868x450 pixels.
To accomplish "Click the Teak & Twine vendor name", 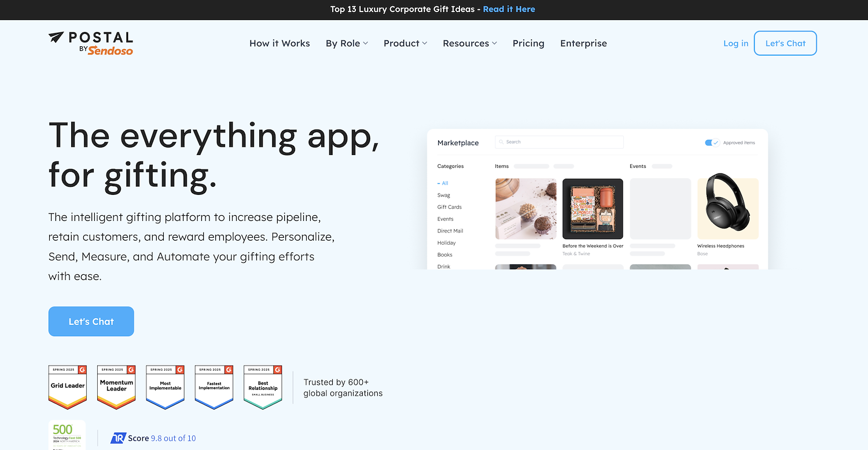I will point(576,254).
